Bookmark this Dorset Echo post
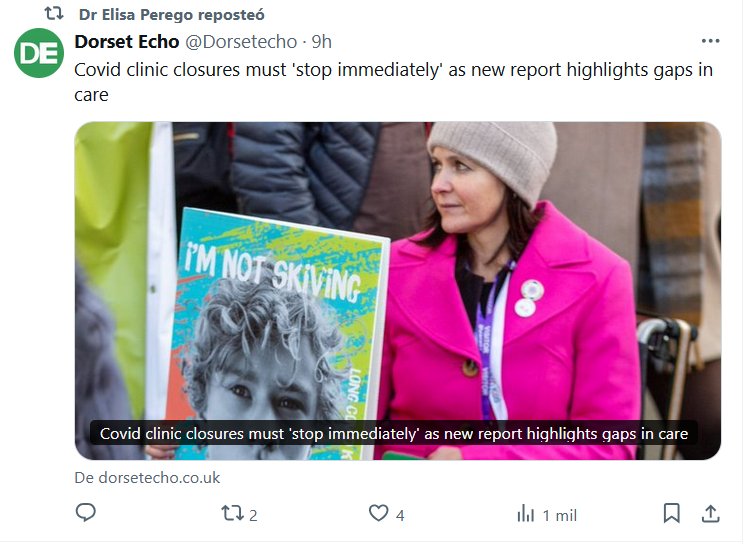 pos(672,513)
